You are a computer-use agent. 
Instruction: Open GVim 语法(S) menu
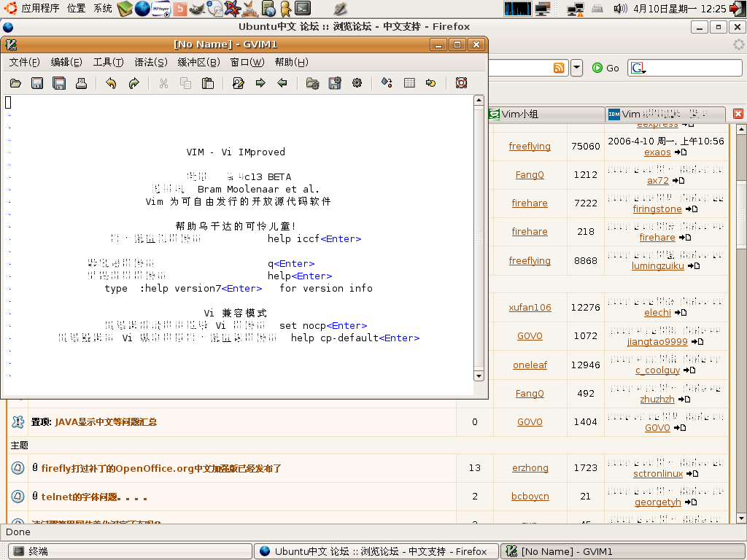coord(151,63)
